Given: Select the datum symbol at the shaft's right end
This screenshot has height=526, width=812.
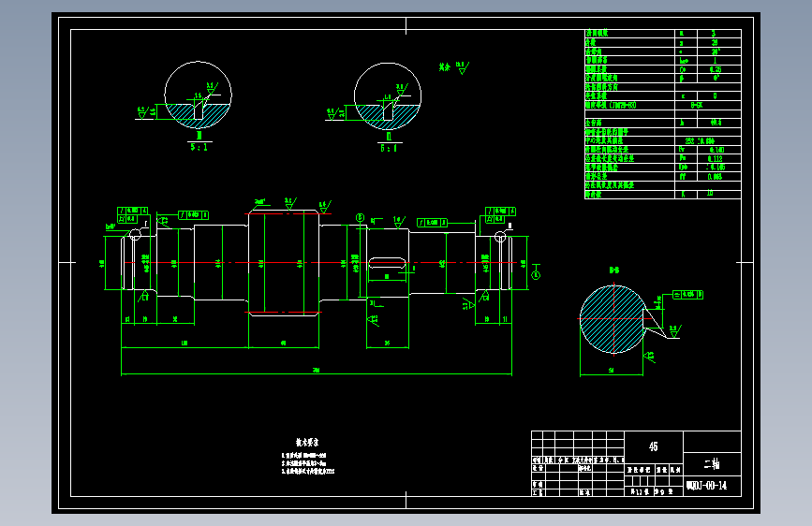Looking at the screenshot, I should click(x=536, y=275).
